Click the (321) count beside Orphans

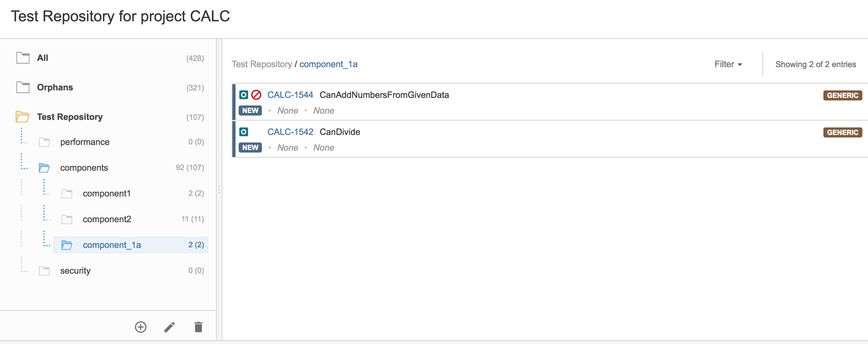click(195, 88)
